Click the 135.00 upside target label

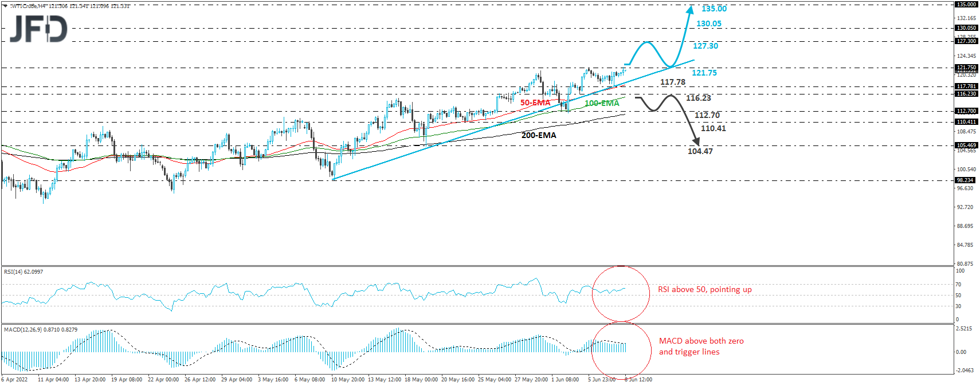pos(714,9)
